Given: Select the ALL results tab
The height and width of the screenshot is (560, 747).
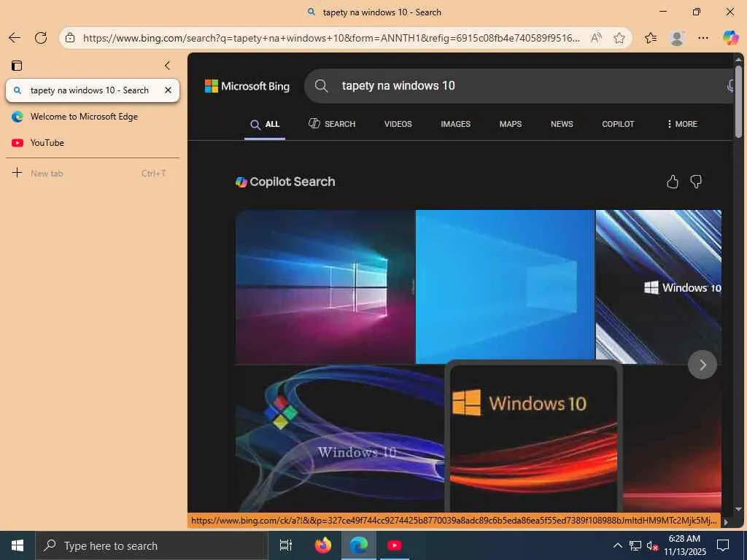Looking at the screenshot, I should 265,124.
